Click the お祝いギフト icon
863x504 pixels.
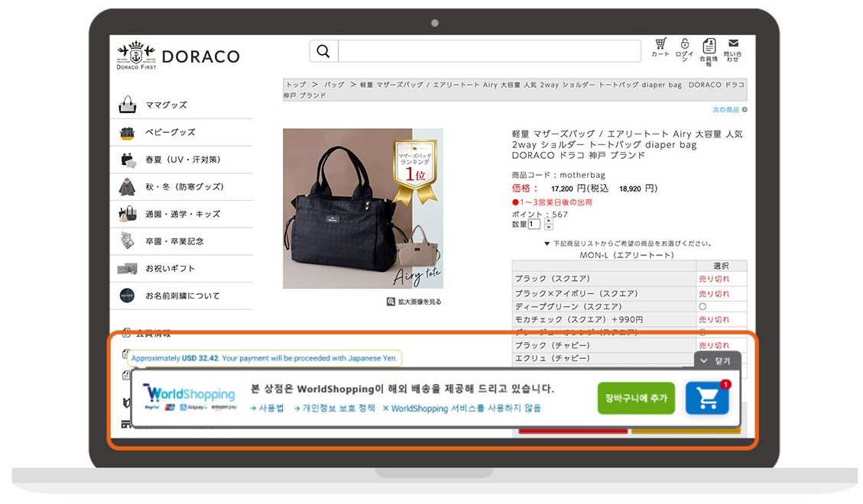tap(127, 268)
